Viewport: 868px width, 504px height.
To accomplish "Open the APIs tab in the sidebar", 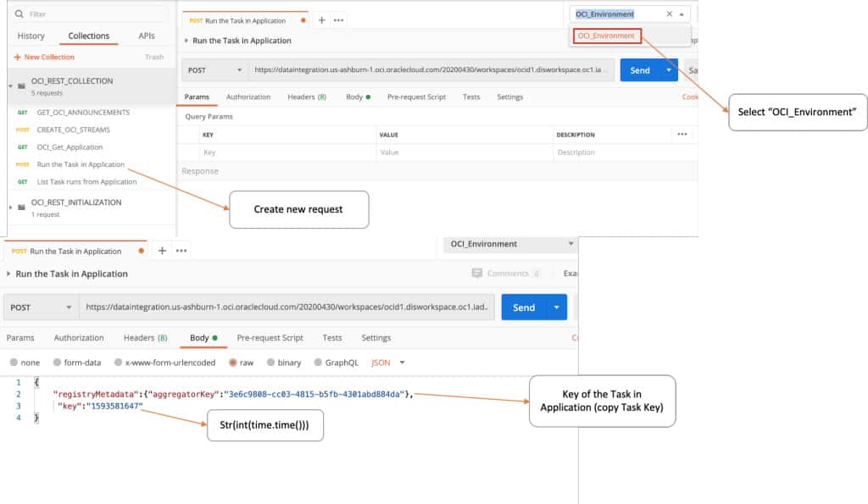I will point(147,36).
